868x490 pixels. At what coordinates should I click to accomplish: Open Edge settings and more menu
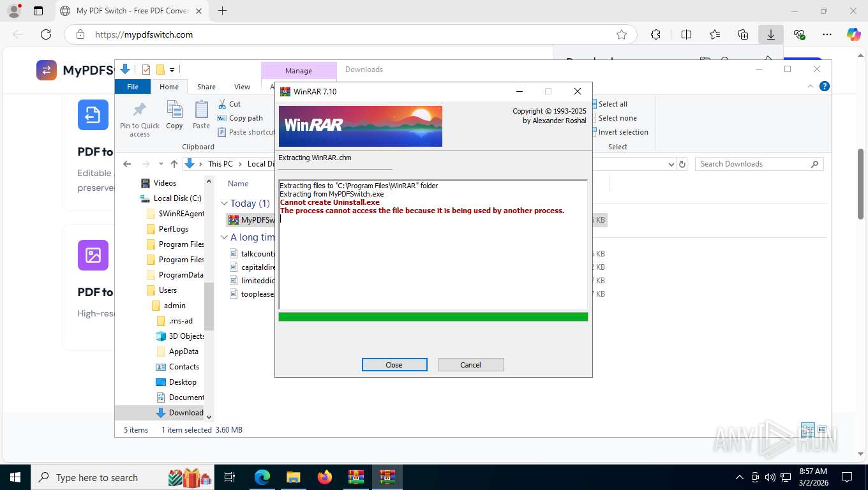827,34
